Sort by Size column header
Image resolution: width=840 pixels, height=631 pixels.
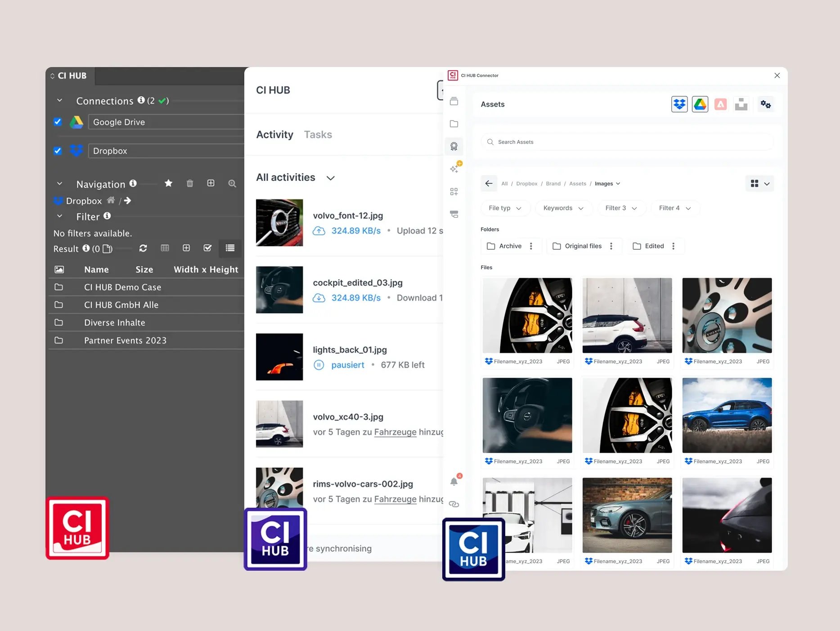pyautogui.click(x=144, y=269)
